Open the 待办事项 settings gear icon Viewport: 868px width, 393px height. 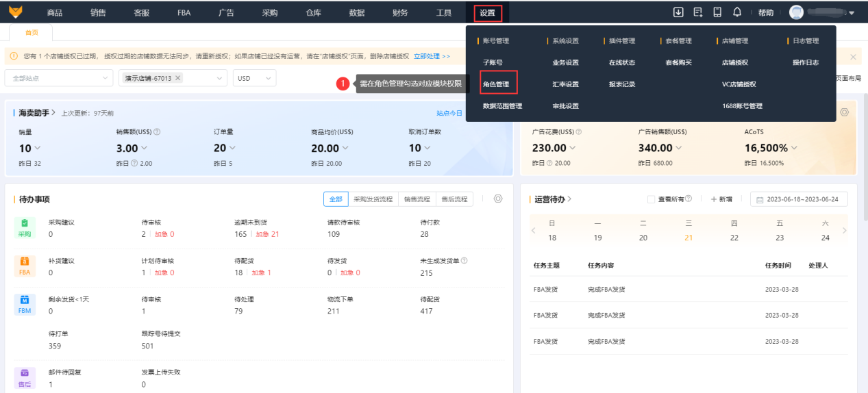498,199
